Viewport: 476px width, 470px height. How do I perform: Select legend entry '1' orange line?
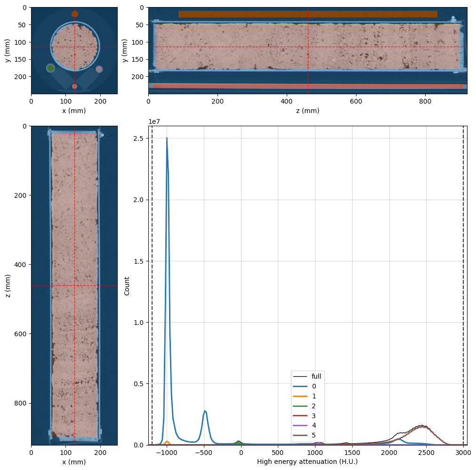(x=305, y=396)
